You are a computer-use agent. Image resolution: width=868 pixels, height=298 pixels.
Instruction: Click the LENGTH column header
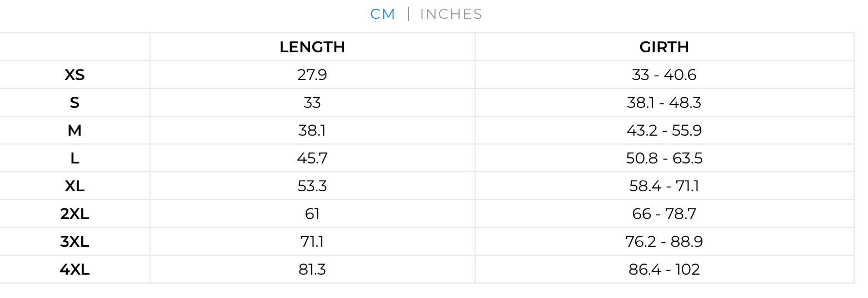point(312,47)
